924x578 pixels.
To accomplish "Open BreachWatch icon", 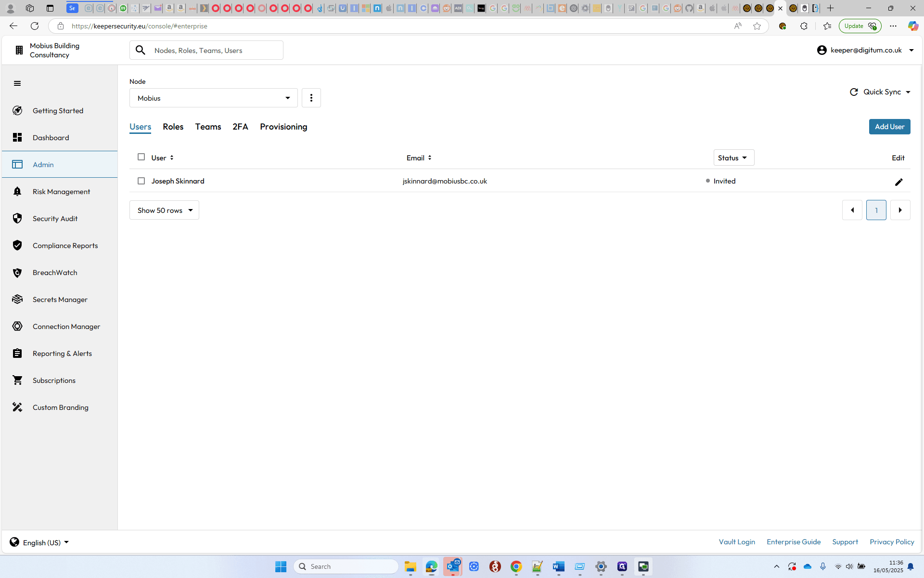I will click(17, 273).
